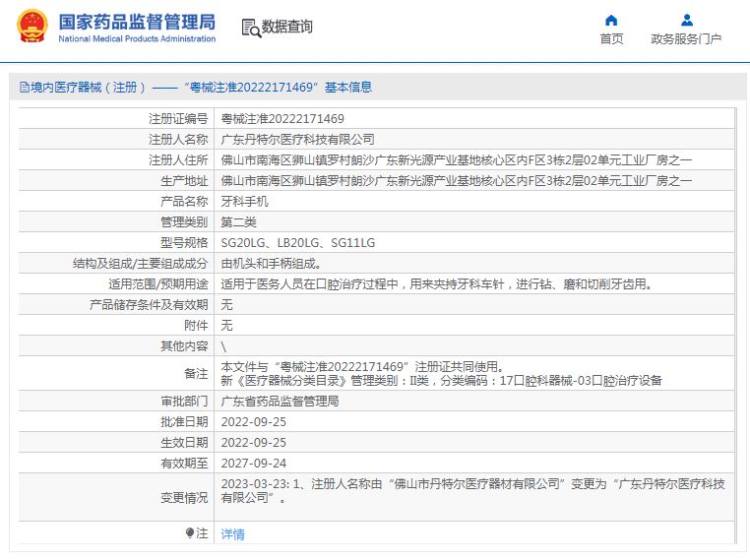
Task: Click the 注册证编号 label
Action: [178, 119]
